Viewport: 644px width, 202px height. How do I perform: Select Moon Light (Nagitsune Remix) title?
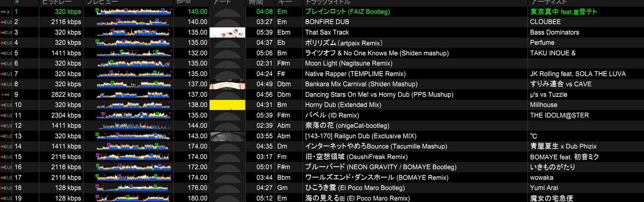(348, 63)
